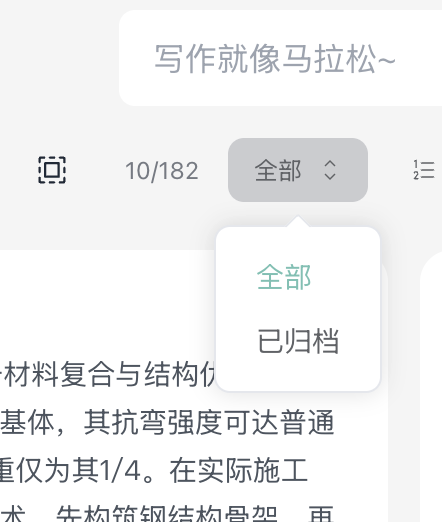
Task: Click the line 基体，其抗弯强度可达普通
Action: tap(167, 423)
